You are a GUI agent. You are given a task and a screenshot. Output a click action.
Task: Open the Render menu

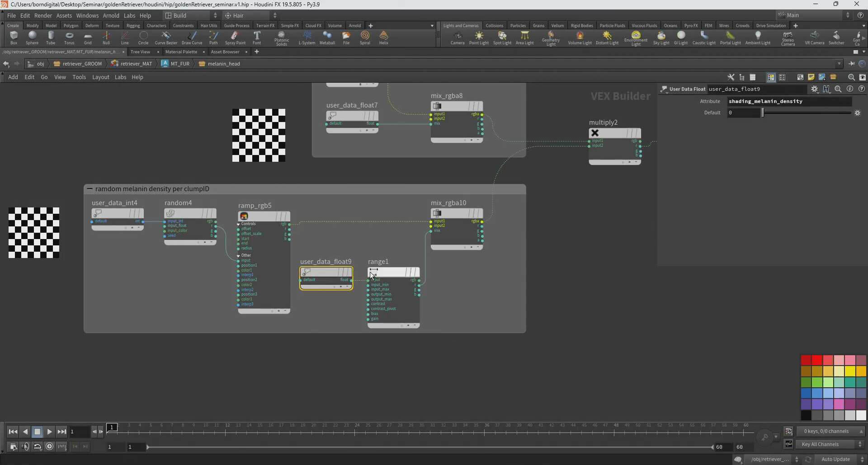tap(43, 15)
